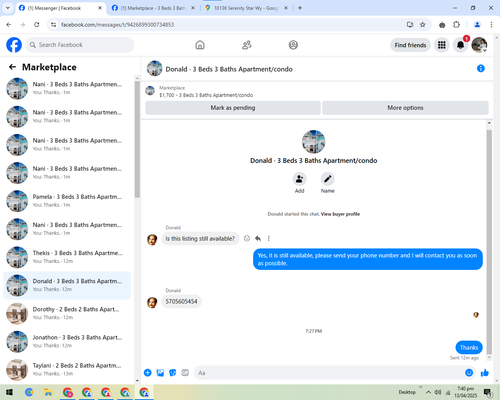
Task: Select the Donald - 3 Beds 3 Baths chat
Action: pos(67,285)
